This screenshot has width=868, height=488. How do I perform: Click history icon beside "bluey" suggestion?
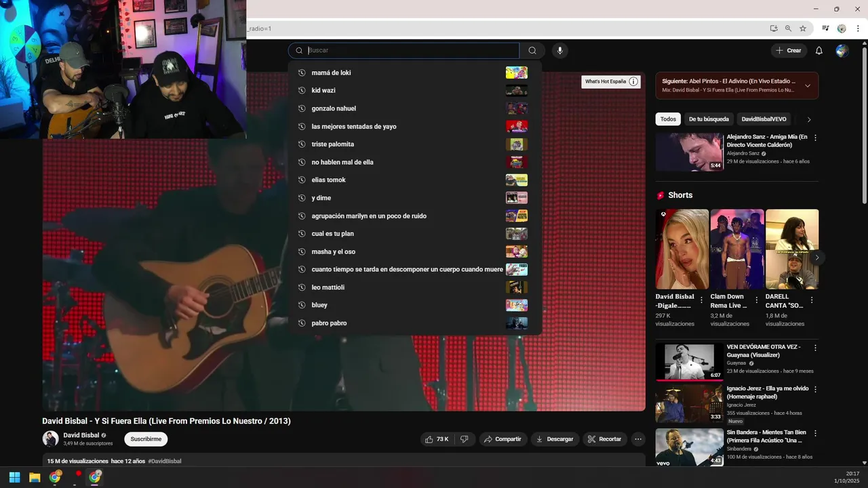pos(302,305)
